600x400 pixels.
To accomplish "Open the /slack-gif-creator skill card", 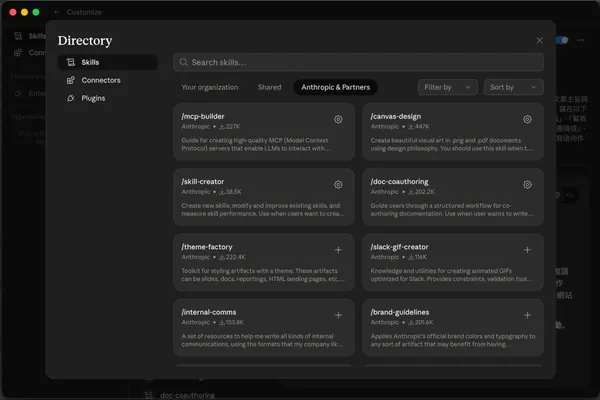I will pyautogui.click(x=453, y=262).
